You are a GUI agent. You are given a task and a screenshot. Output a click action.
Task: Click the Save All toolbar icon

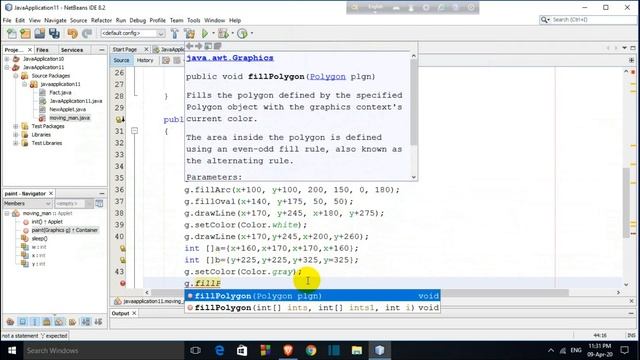pyautogui.click(x=54, y=33)
